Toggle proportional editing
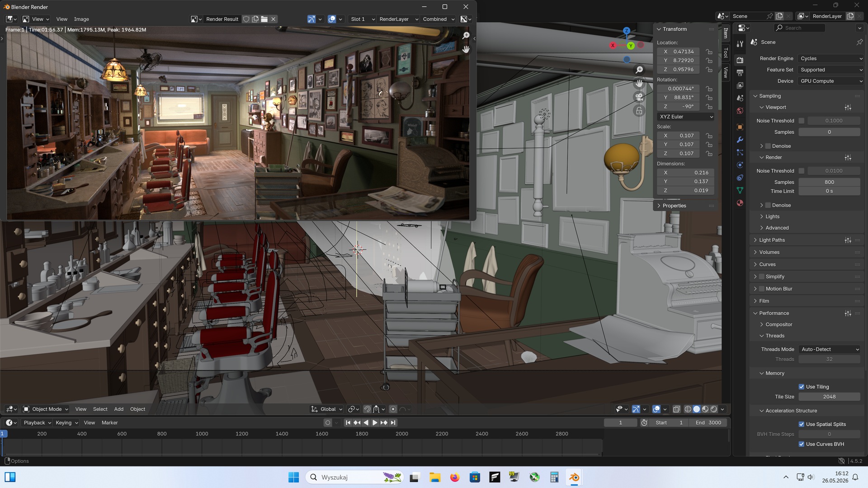The image size is (868, 488). [x=393, y=409]
